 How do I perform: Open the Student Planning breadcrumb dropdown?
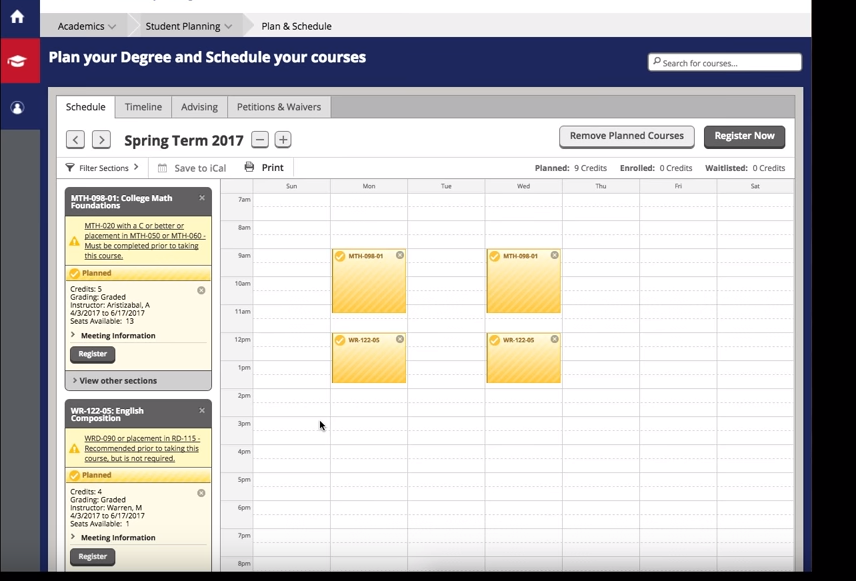(x=188, y=26)
